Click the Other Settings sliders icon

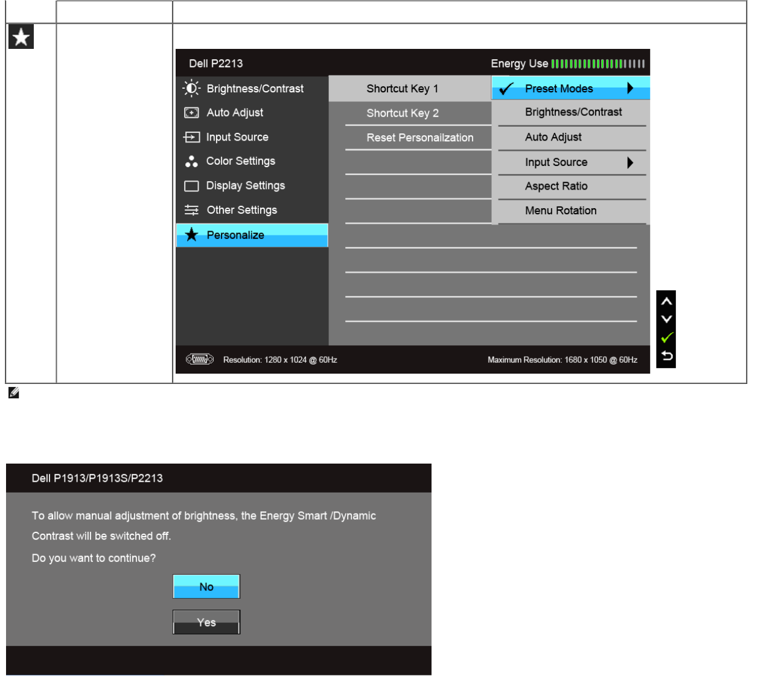(x=191, y=210)
